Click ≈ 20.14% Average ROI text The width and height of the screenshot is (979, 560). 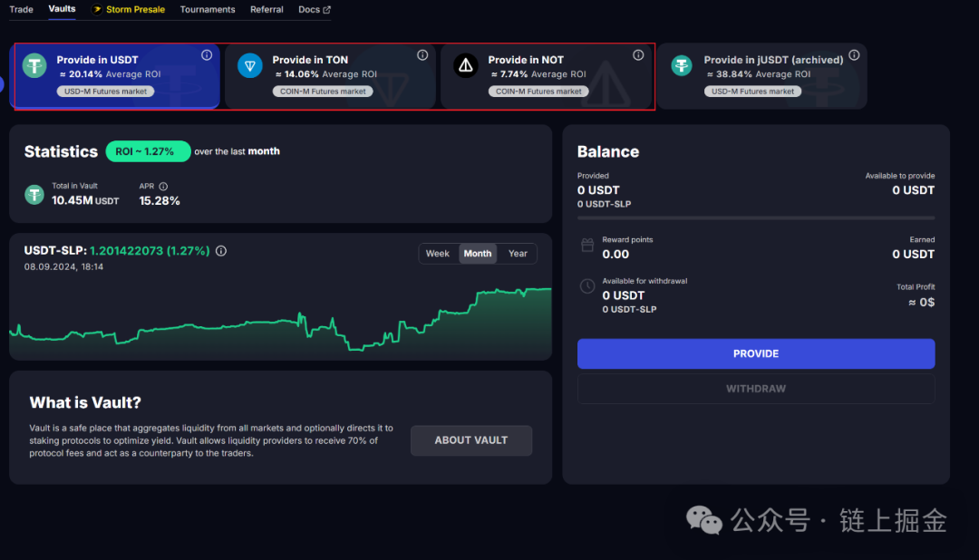pyautogui.click(x=110, y=73)
